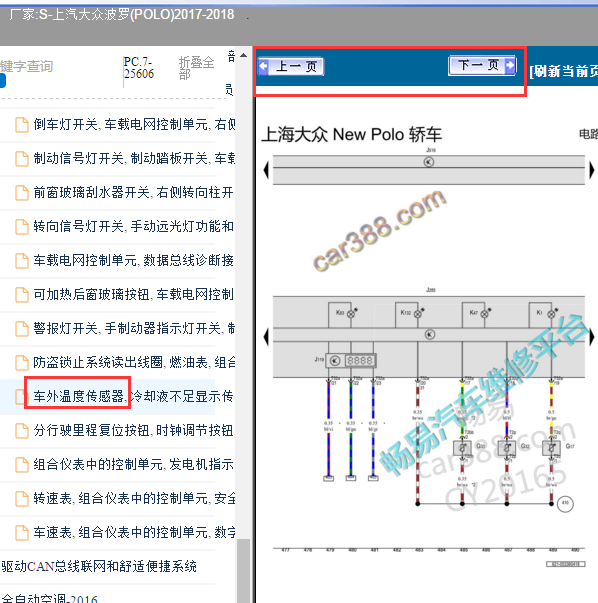Click document icon beside 防盗锁止系统

click(22, 362)
